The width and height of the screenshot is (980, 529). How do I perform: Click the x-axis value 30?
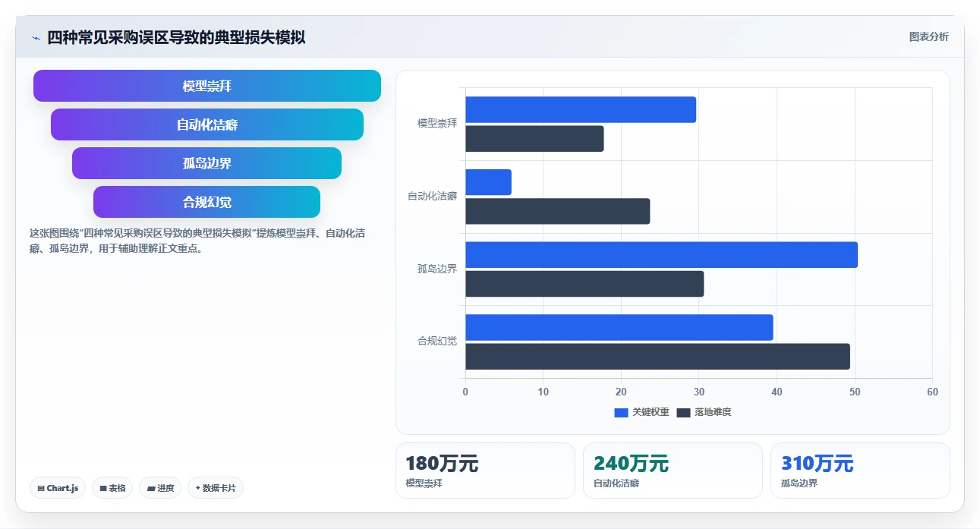698,392
